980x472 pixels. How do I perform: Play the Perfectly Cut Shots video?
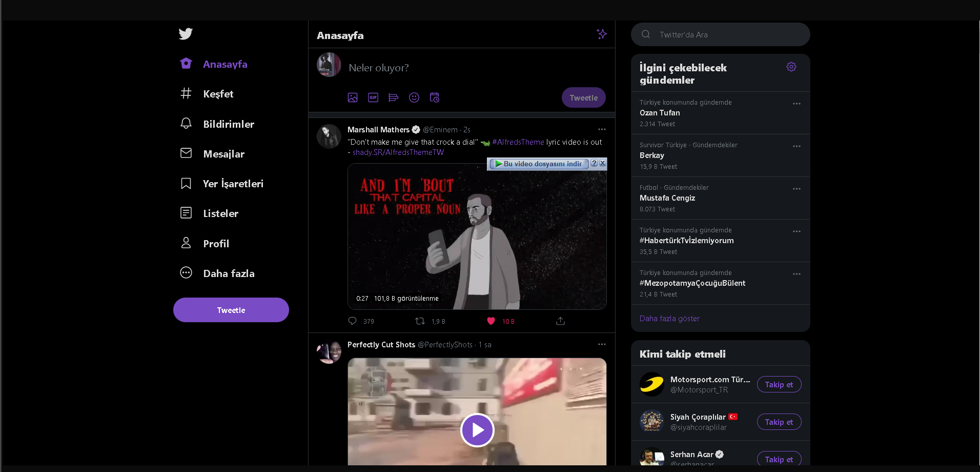pos(477,430)
